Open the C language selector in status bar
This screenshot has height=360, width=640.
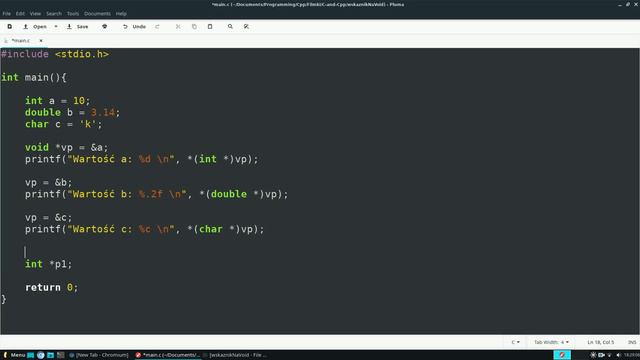coord(516,342)
